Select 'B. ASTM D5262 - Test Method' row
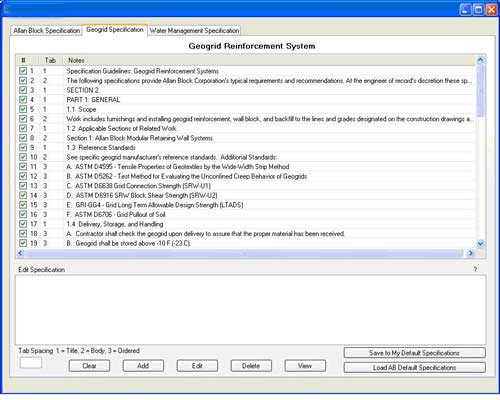500x400 pixels. pos(187,176)
